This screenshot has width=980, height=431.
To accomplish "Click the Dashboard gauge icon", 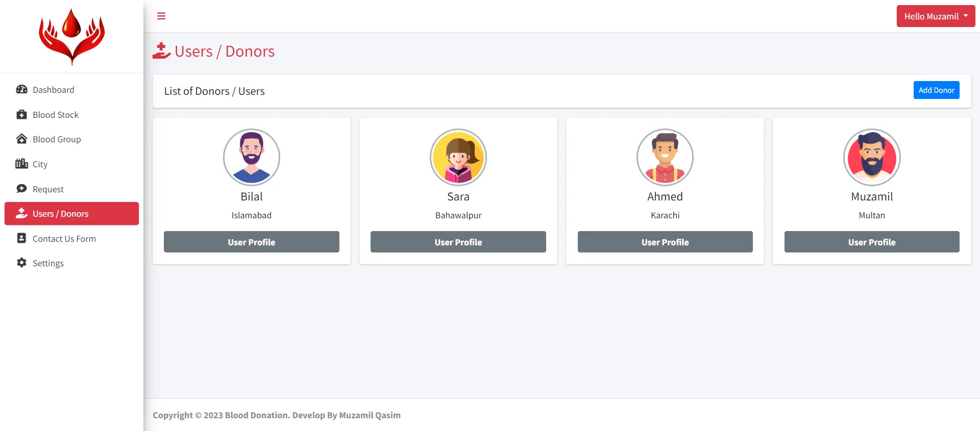I will pyautogui.click(x=21, y=90).
